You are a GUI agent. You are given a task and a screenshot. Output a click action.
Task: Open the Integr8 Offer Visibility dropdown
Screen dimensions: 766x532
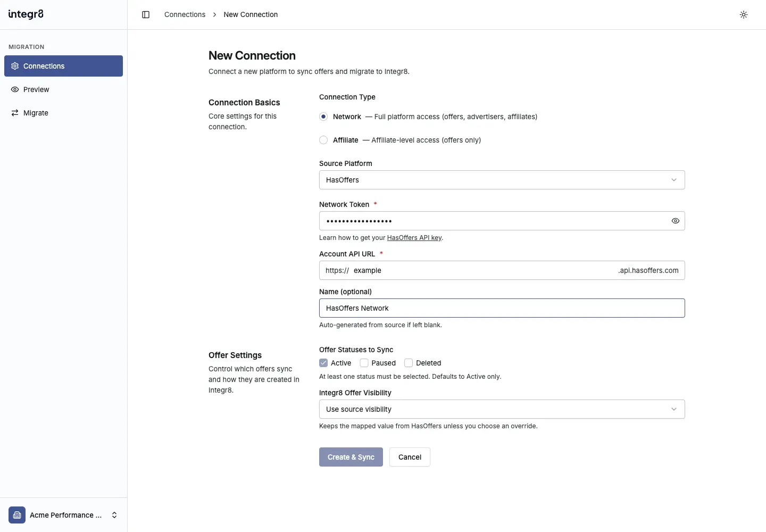(502, 409)
